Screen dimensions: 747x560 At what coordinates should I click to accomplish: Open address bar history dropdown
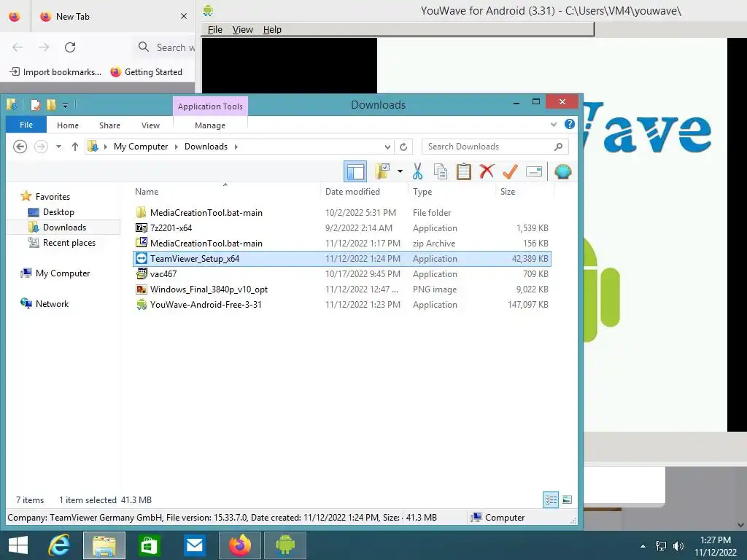388,147
